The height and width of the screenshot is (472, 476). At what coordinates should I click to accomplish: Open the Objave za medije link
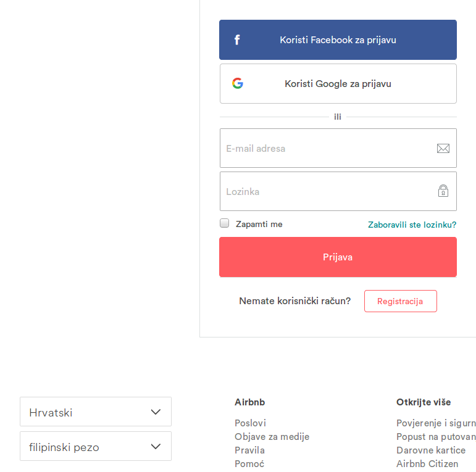pyautogui.click(x=272, y=436)
